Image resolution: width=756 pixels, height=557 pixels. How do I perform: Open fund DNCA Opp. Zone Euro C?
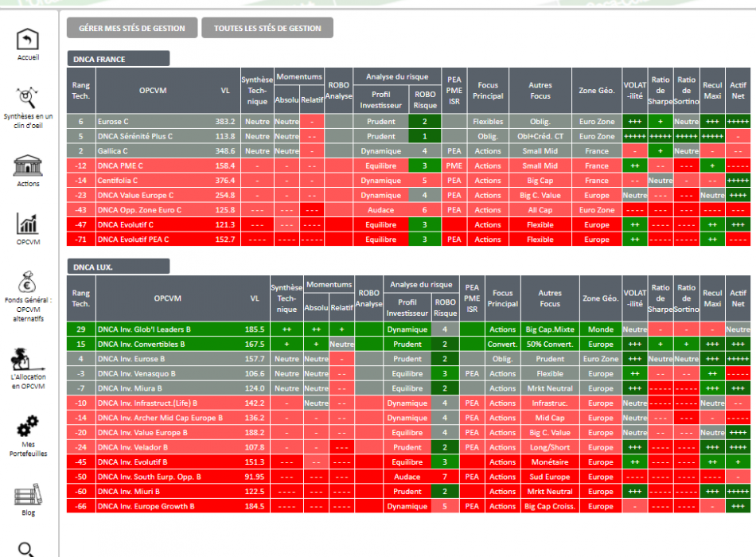(x=139, y=210)
